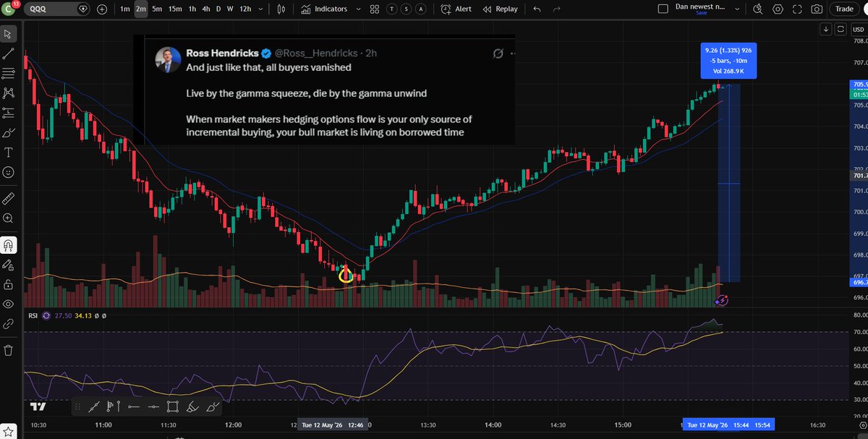
Task: Click the T circle toolbar button
Action: (x=391, y=9)
